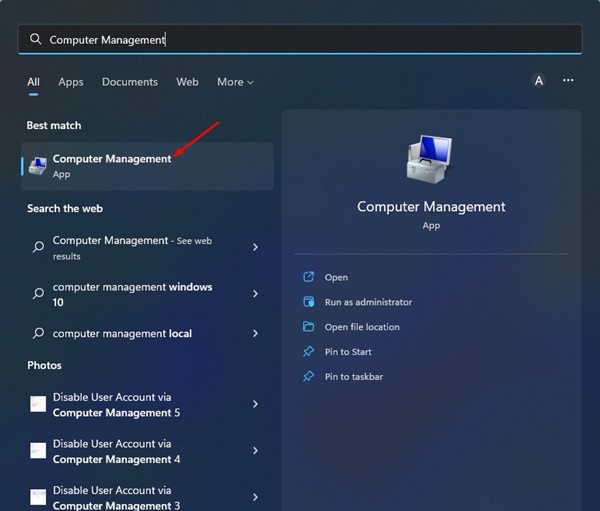Open the three-dots options menu

pos(568,81)
